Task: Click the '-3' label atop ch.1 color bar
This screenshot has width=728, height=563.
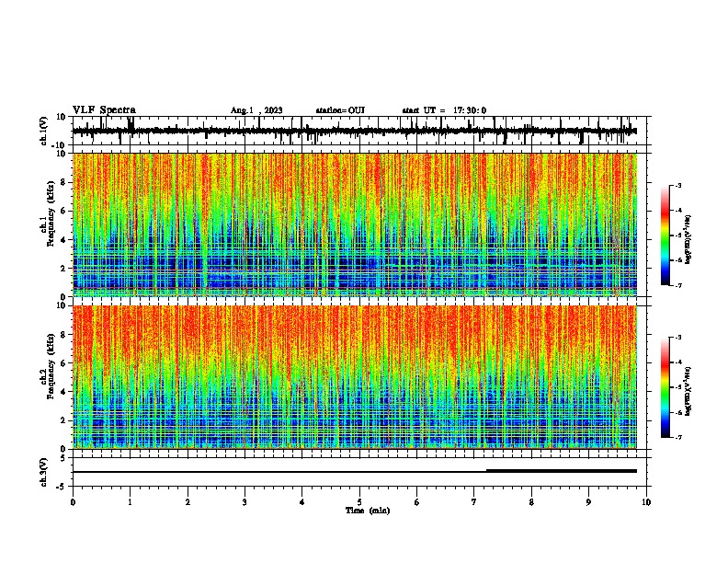Action: [x=677, y=185]
